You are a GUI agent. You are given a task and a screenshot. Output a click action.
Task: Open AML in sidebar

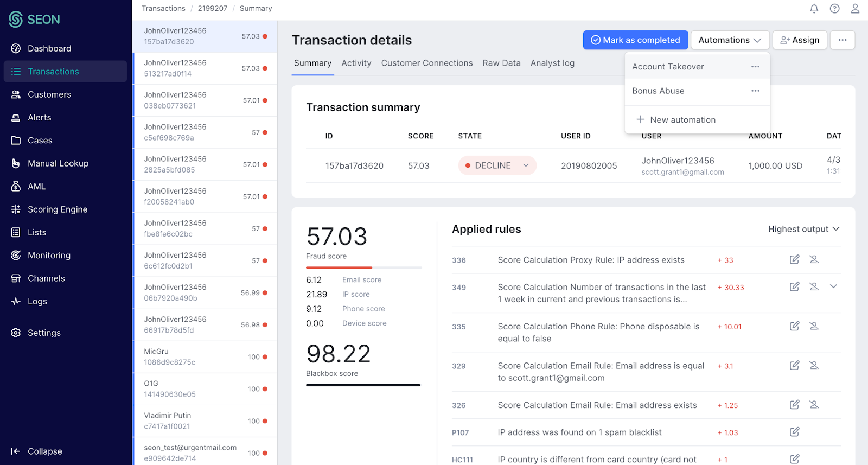pyautogui.click(x=65, y=187)
